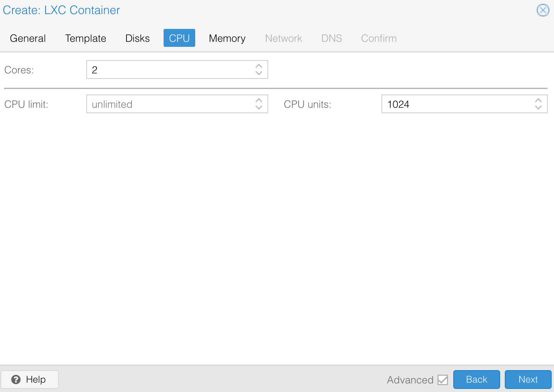The height and width of the screenshot is (392, 554).
Task: Decrease CPU limit using the spinner down arrow
Action: [x=259, y=107]
